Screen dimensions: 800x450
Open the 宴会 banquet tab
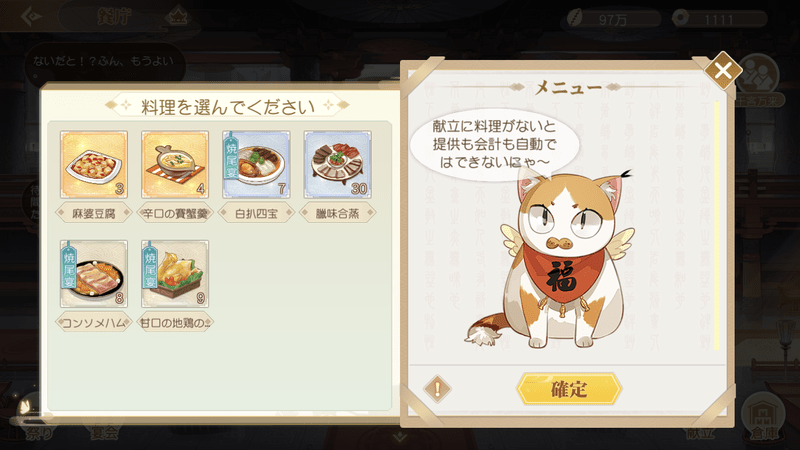coord(104,433)
